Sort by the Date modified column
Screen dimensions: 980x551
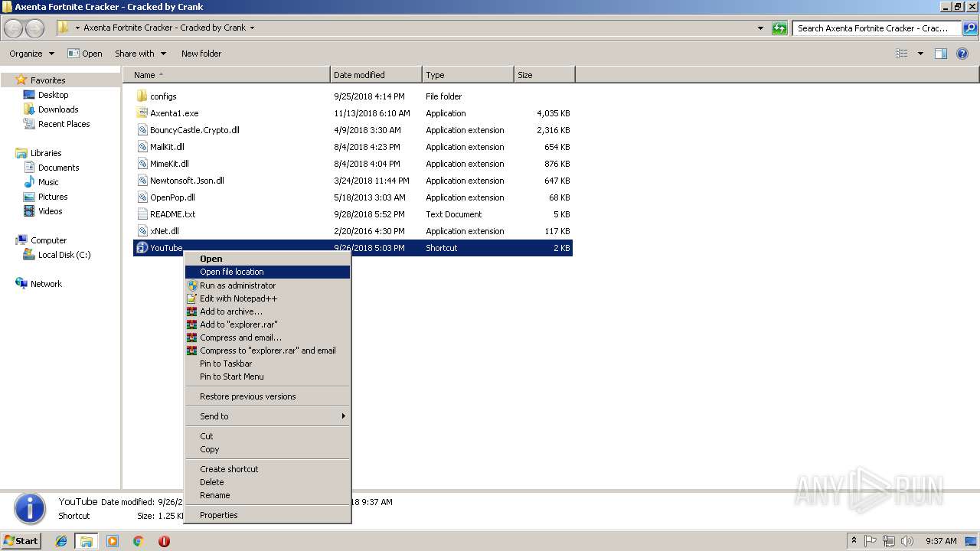(x=376, y=75)
